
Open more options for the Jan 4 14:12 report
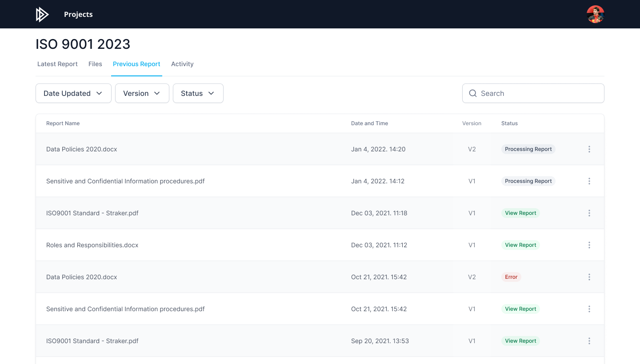click(x=589, y=181)
